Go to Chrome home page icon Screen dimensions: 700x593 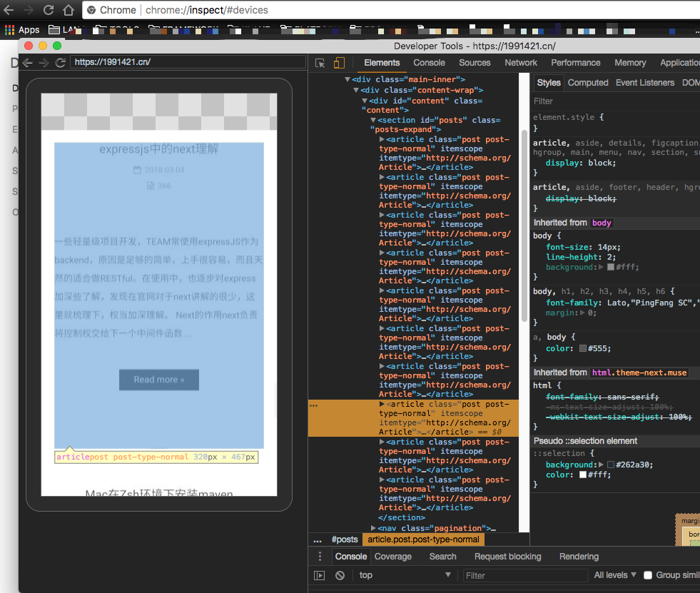(x=69, y=10)
